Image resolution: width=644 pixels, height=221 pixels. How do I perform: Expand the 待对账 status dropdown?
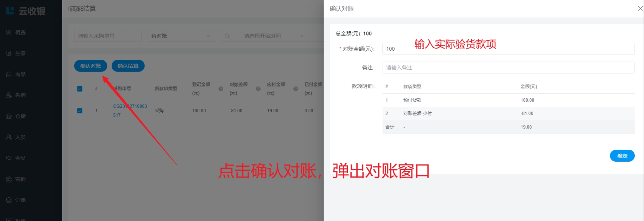click(181, 36)
